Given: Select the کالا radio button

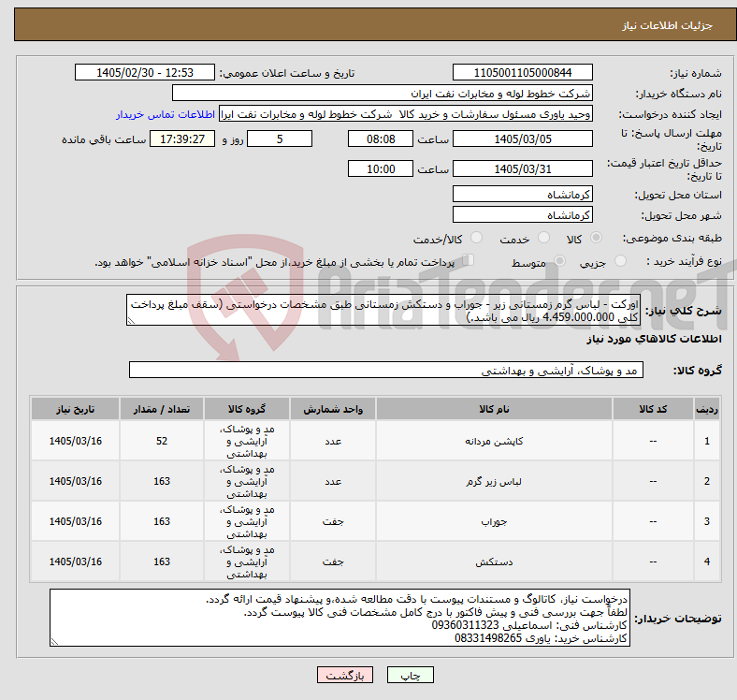Looking at the screenshot, I should click(596, 238).
